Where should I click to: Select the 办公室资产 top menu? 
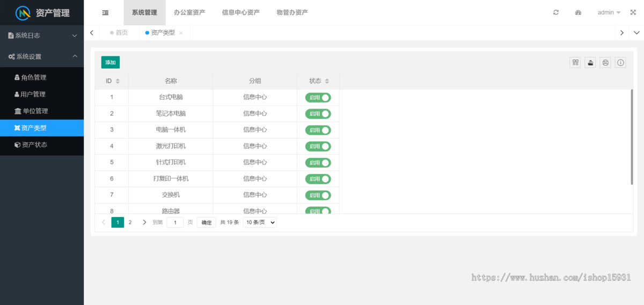coord(189,12)
